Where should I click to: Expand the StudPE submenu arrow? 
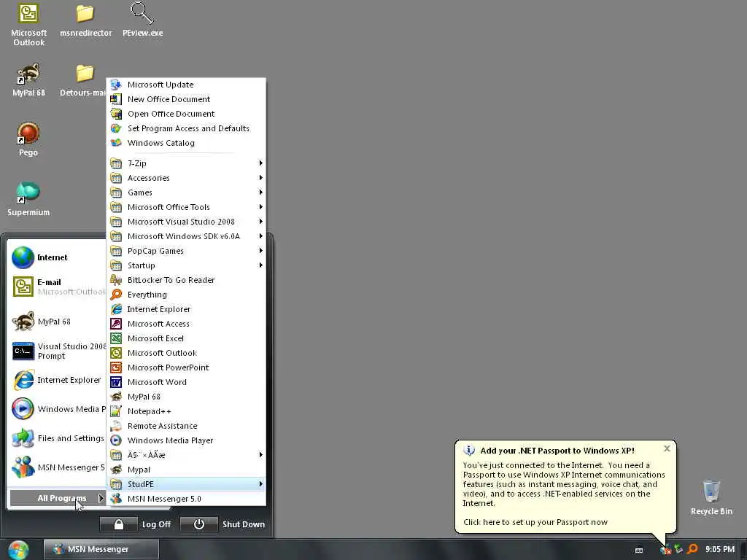[x=260, y=484]
